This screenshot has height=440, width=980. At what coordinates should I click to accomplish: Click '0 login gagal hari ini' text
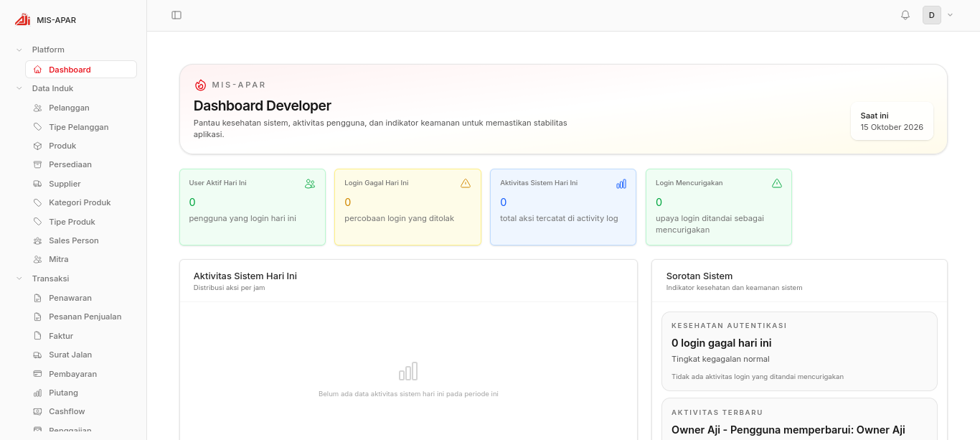pos(722,343)
